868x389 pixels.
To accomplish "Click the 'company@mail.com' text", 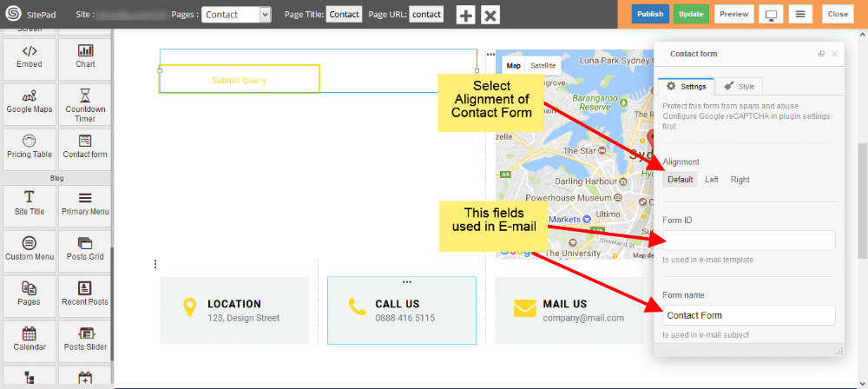I will (583, 318).
